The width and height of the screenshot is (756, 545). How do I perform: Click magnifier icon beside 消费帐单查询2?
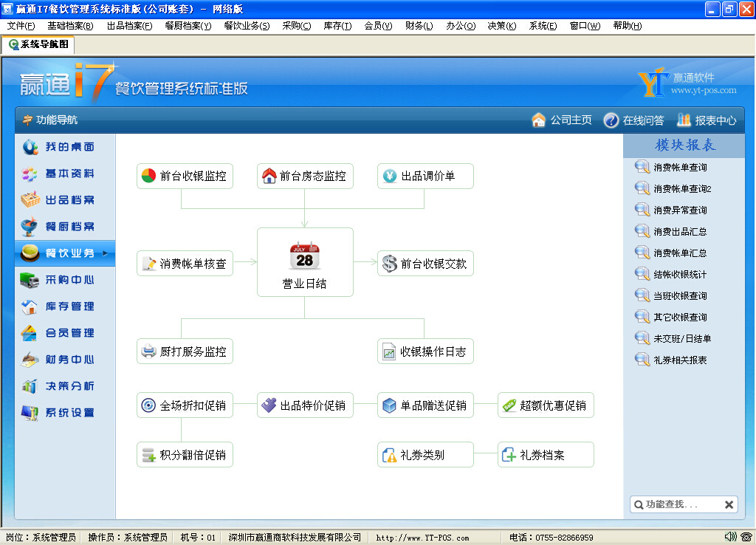tap(642, 188)
